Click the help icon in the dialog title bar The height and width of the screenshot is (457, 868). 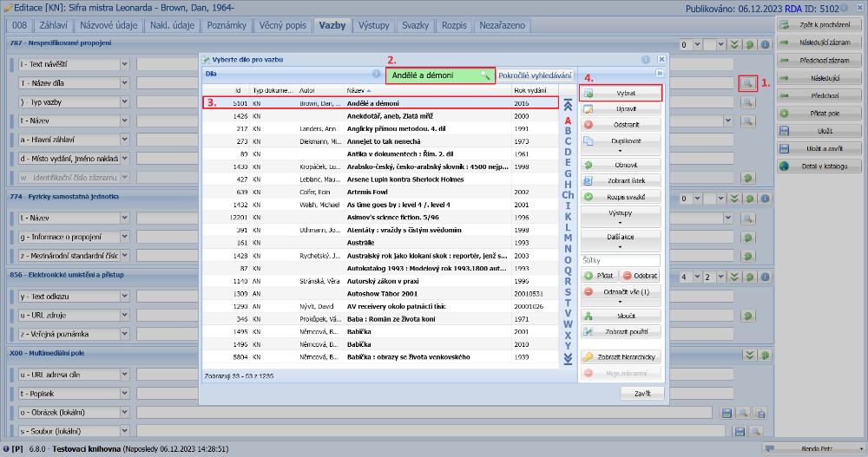pyautogui.click(x=646, y=60)
